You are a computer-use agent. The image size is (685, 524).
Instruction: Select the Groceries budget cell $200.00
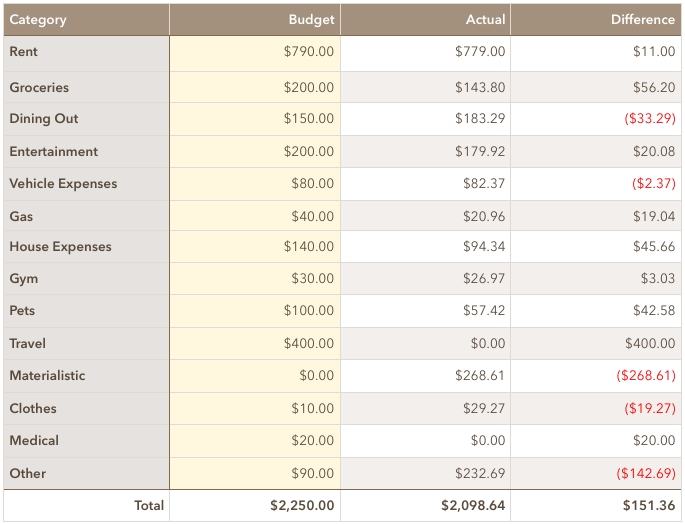pyautogui.click(x=255, y=87)
